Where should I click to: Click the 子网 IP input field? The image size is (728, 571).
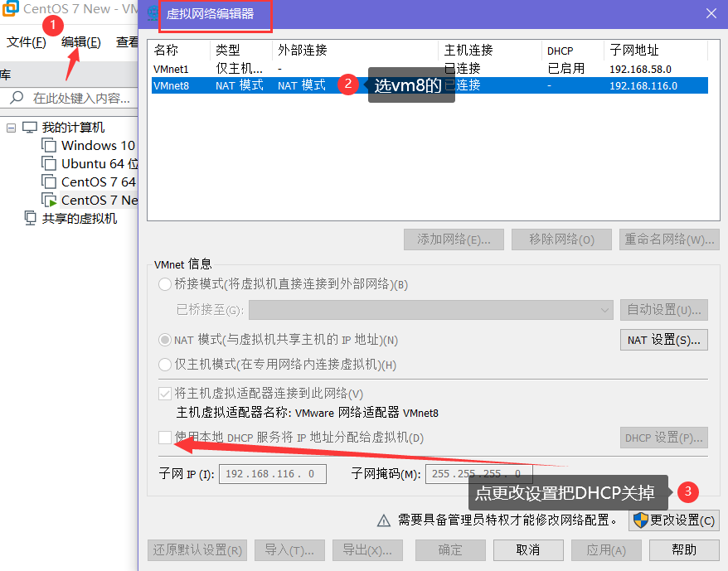click(273, 474)
